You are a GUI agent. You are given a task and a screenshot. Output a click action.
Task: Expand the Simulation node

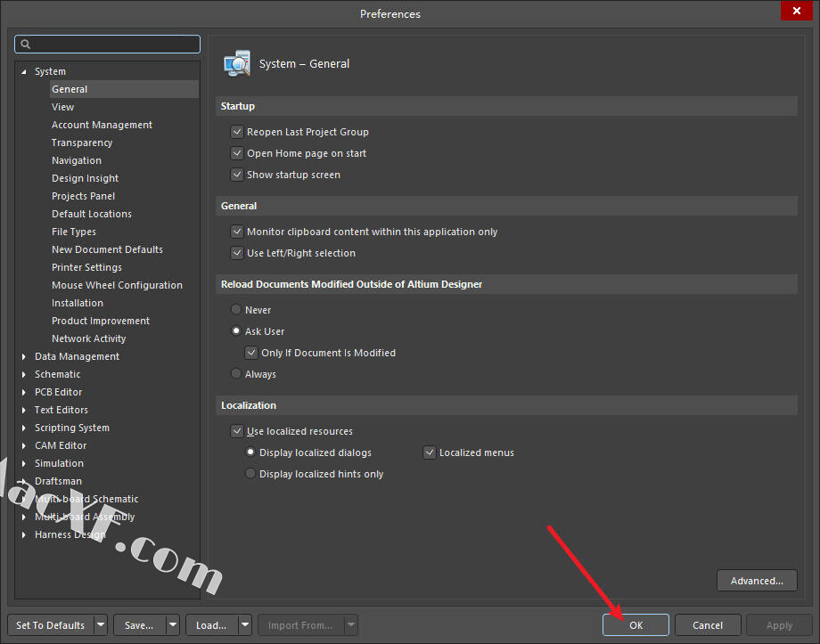point(23,463)
